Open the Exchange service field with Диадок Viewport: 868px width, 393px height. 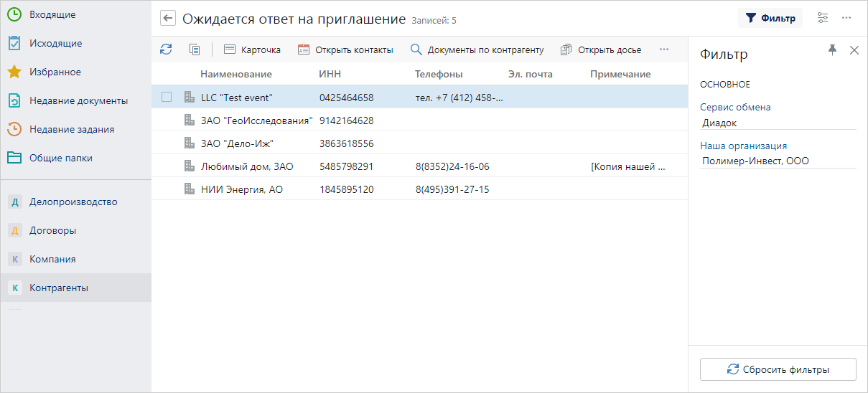pos(778,123)
